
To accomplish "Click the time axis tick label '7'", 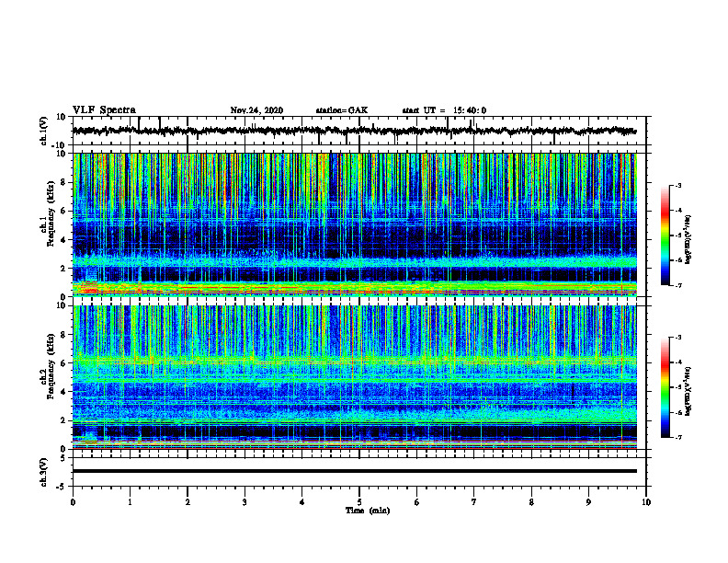I will click(474, 502).
